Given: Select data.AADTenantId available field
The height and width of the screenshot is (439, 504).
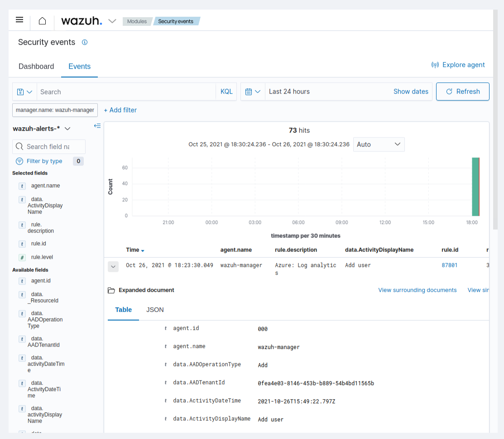Looking at the screenshot, I should click(43, 342).
